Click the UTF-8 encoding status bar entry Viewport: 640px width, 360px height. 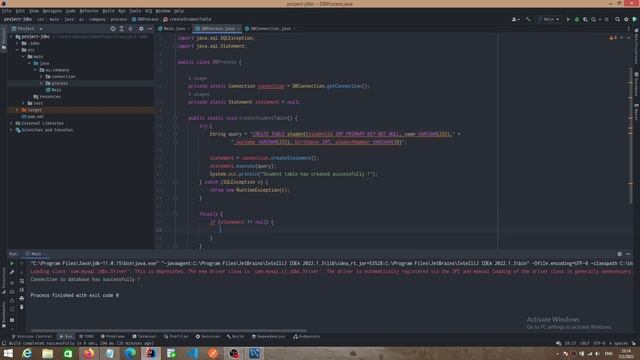[x=599, y=343]
